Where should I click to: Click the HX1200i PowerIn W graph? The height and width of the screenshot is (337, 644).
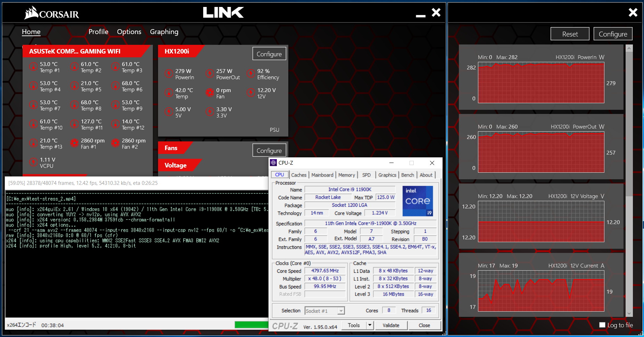click(541, 82)
